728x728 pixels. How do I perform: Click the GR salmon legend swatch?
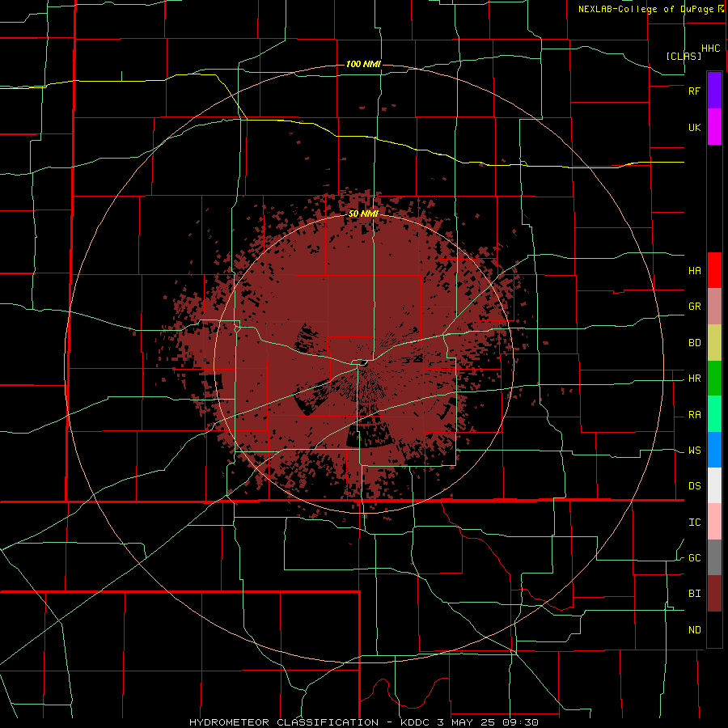tap(714, 306)
